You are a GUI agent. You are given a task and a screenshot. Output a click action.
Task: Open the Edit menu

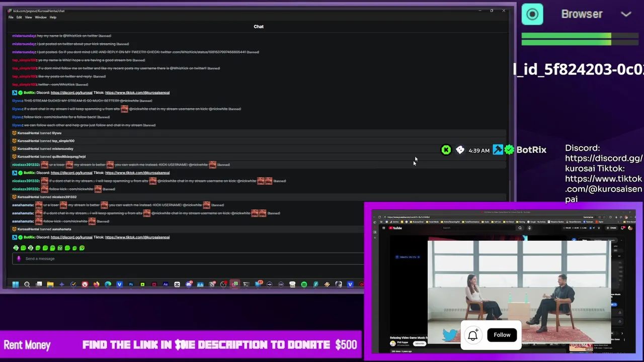pyautogui.click(x=19, y=17)
